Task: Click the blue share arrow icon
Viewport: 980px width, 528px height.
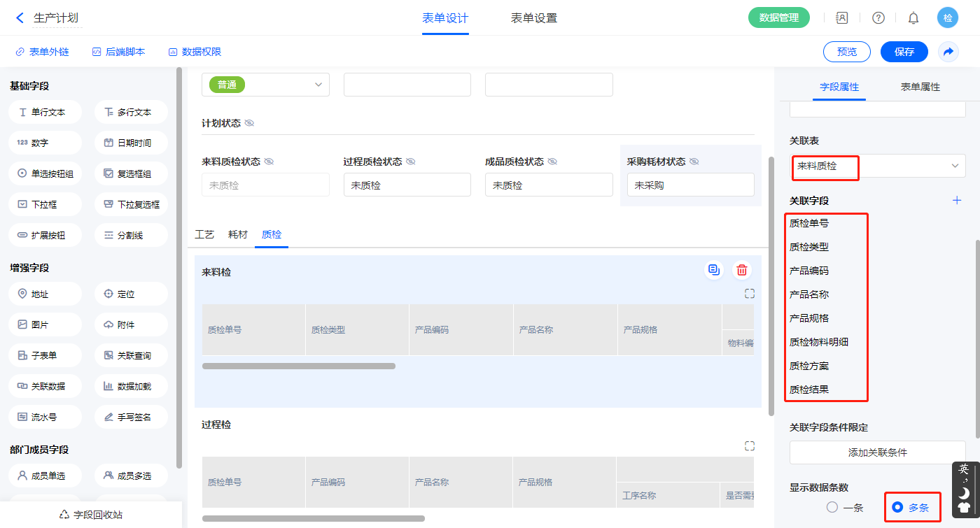Action: (948, 52)
